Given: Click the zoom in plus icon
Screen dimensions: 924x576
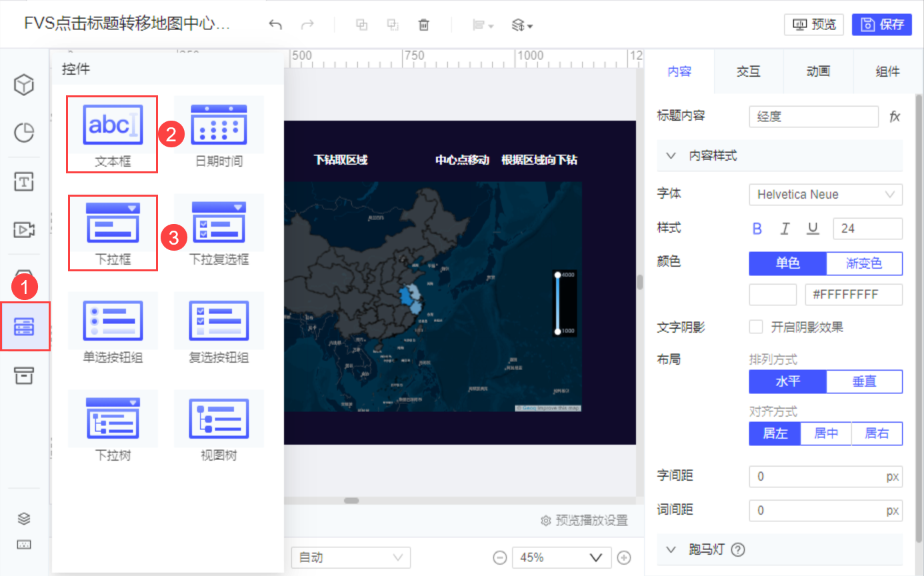Looking at the screenshot, I should tap(624, 557).
